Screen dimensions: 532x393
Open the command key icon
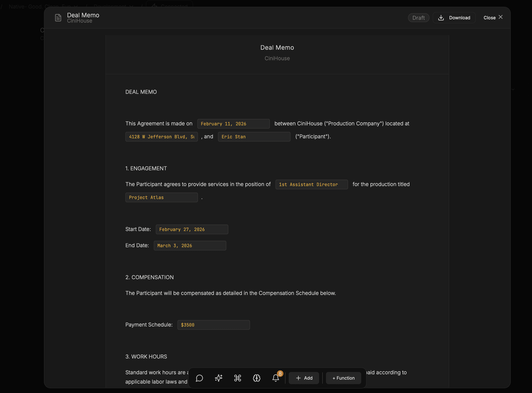pyautogui.click(x=237, y=378)
